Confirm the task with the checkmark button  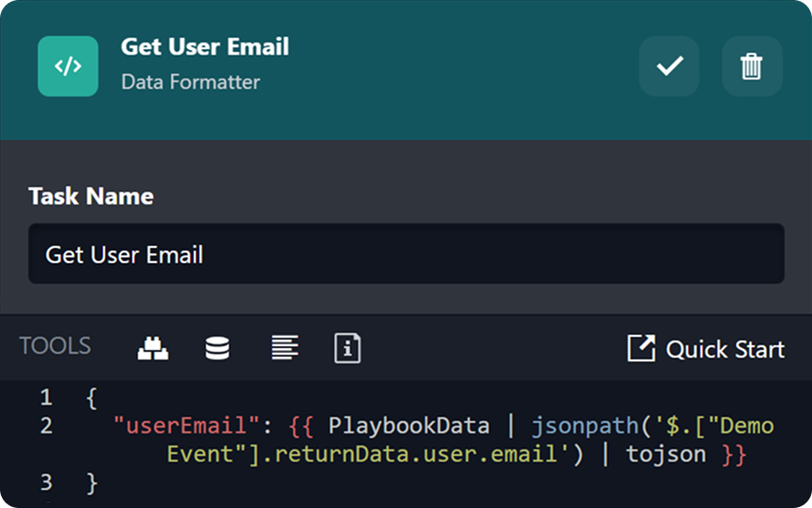click(669, 66)
